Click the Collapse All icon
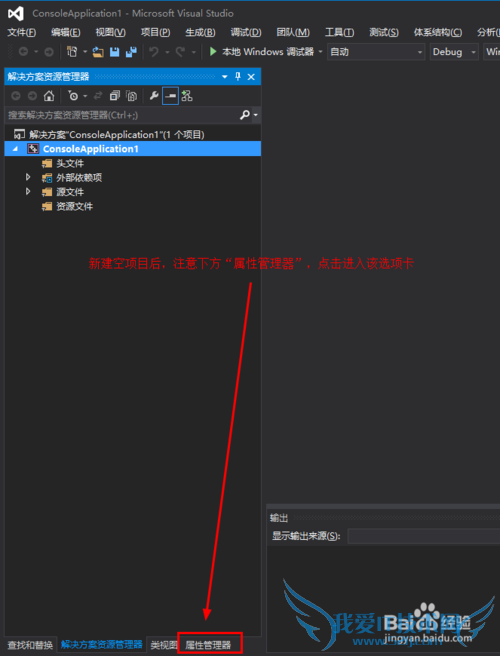The height and width of the screenshot is (656, 500). click(115, 96)
